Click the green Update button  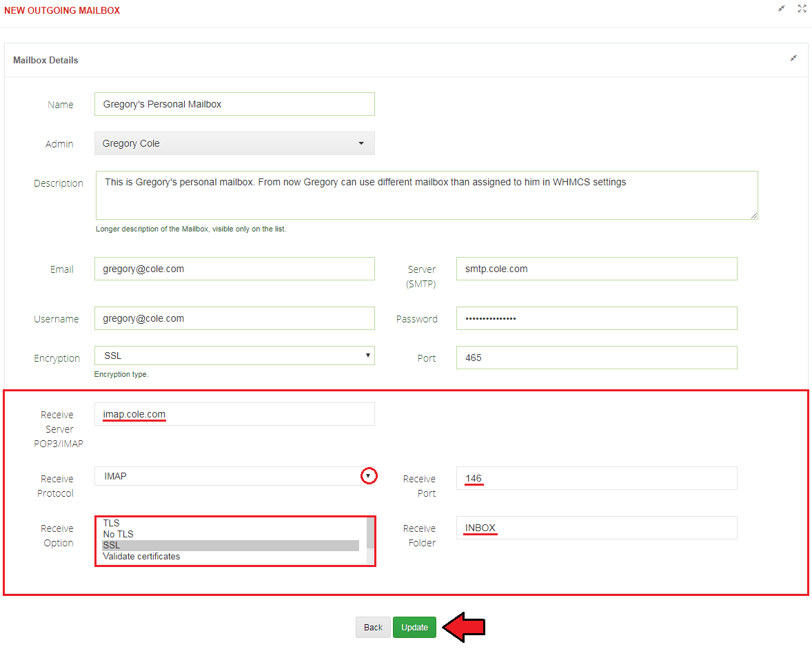(x=414, y=627)
